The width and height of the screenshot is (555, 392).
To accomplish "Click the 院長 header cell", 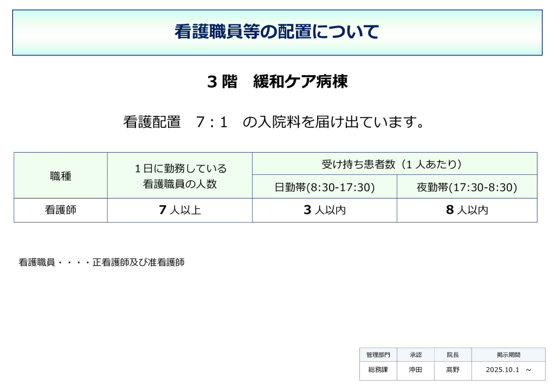I will coord(453,355).
